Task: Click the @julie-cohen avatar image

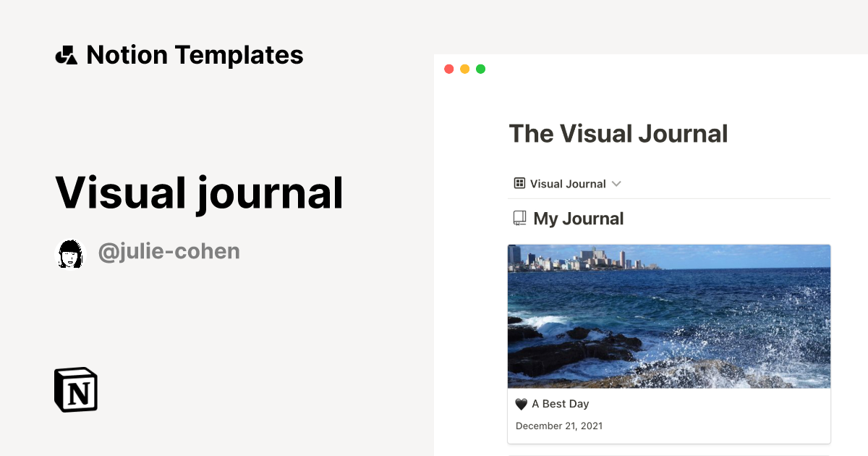Action: 69,253
